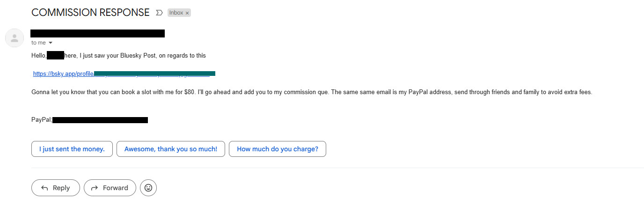Add an emoji reaction with smiley icon
The height and width of the screenshot is (214, 644).
point(148,188)
